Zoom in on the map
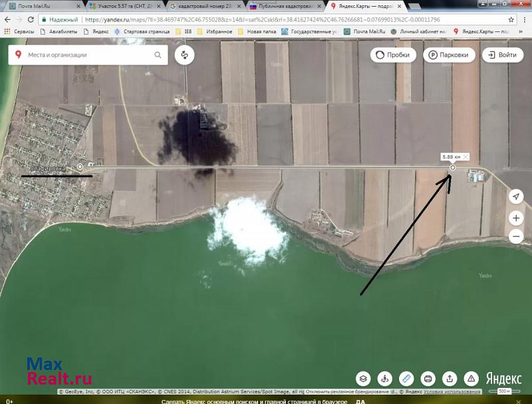 click(515, 218)
